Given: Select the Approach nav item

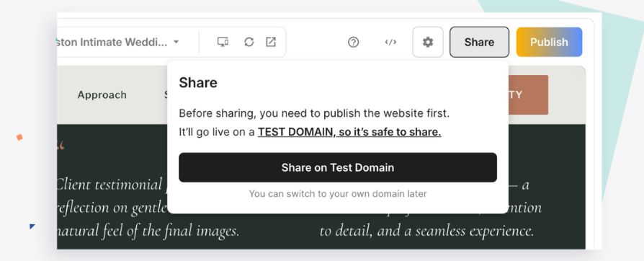Looking at the screenshot, I should 102,95.
